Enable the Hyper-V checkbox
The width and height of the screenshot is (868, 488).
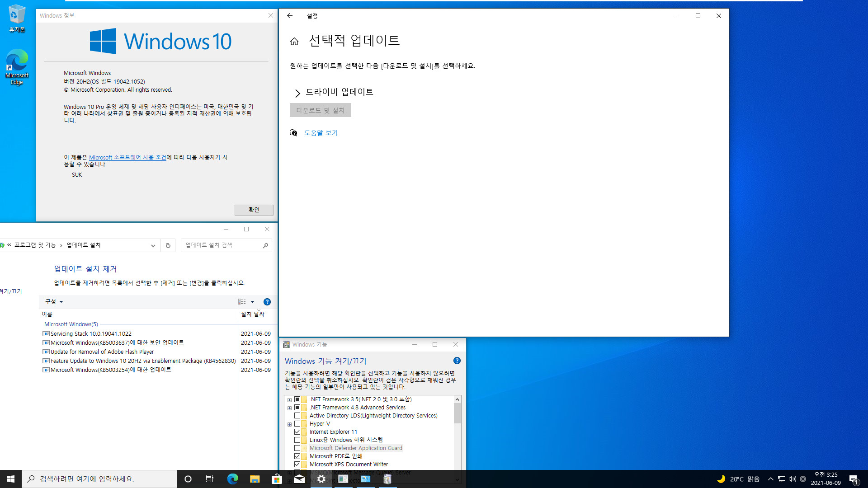point(297,424)
